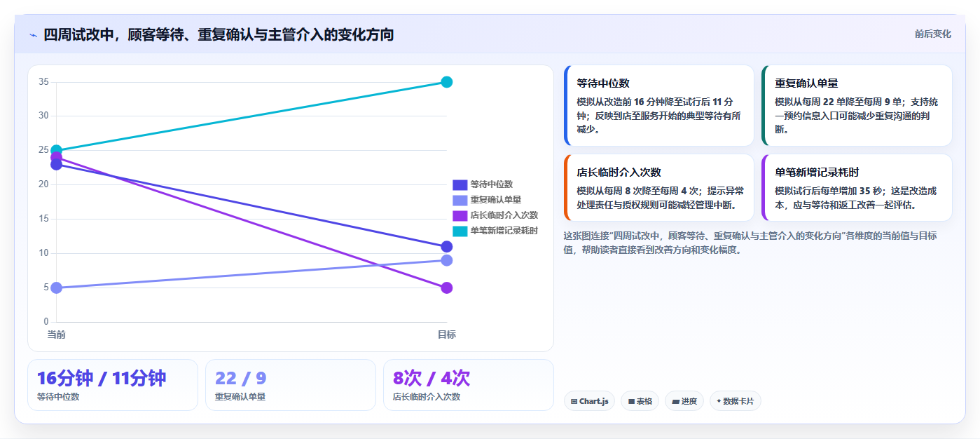The height and width of the screenshot is (439, 980).
Task: Click the y-axis value 20
Action: click(x=43, y=184)
